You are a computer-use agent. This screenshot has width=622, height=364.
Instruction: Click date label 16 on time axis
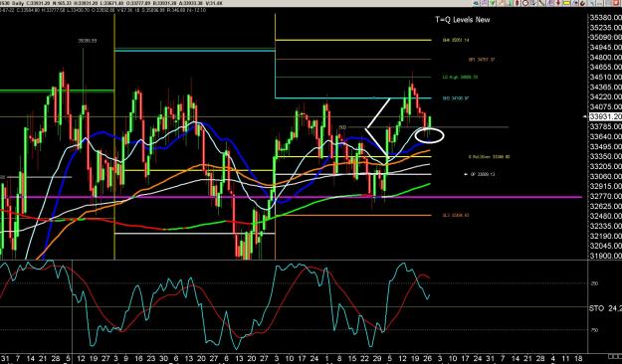point(138,358)
